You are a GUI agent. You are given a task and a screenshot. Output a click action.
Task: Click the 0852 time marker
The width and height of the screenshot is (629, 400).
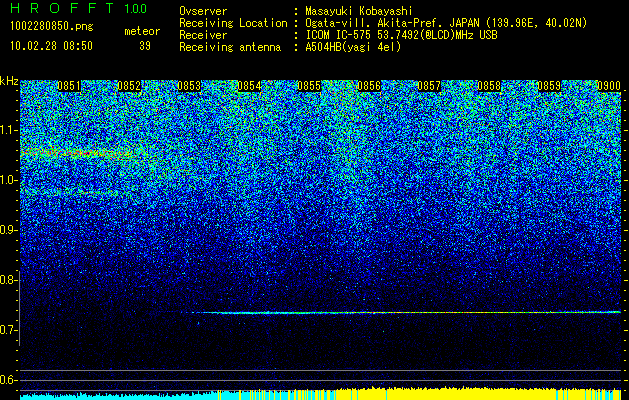point(129,86)
